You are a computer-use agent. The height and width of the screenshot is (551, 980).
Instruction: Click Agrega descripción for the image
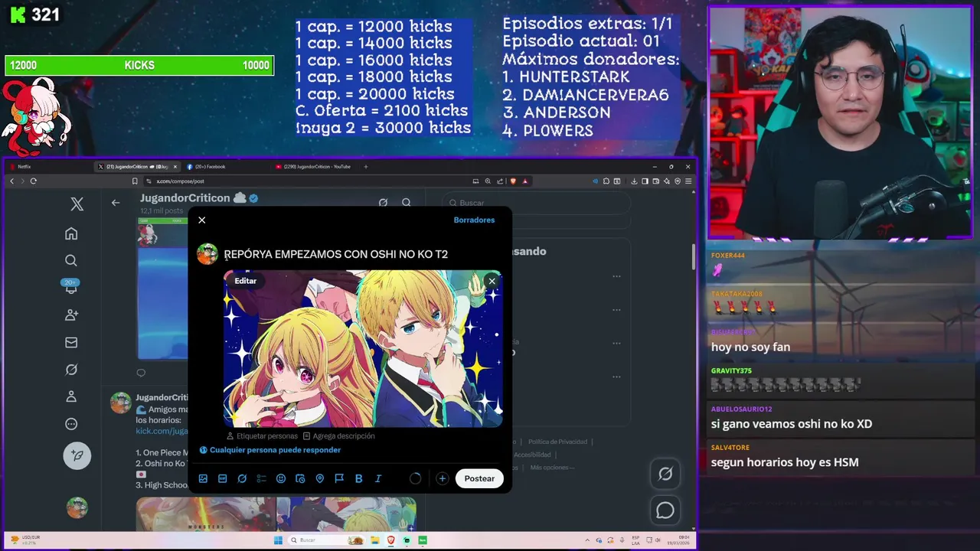pos(338,436)
